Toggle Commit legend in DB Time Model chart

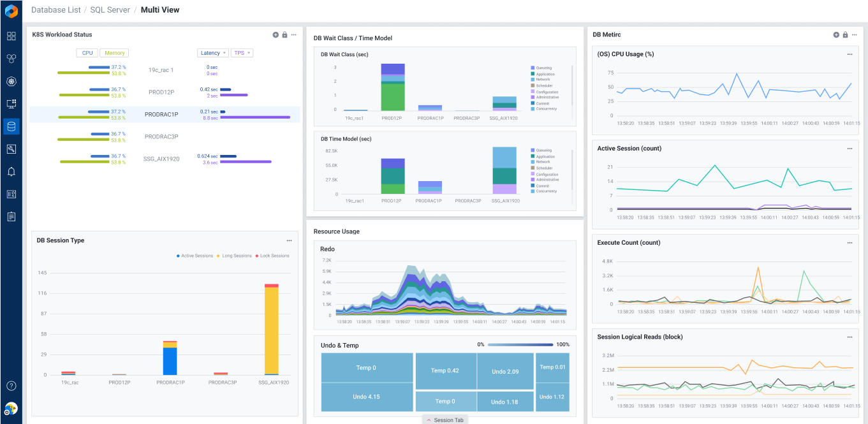pos(540,186)
